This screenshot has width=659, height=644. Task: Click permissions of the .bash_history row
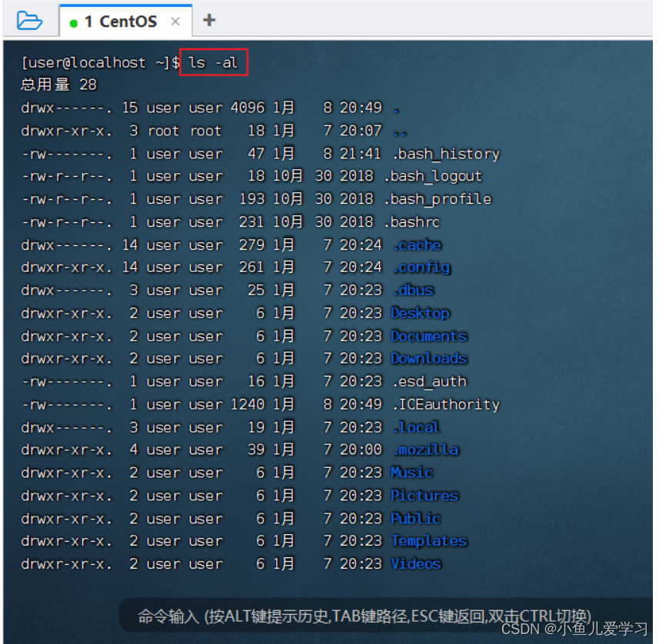tap(67, 154)
